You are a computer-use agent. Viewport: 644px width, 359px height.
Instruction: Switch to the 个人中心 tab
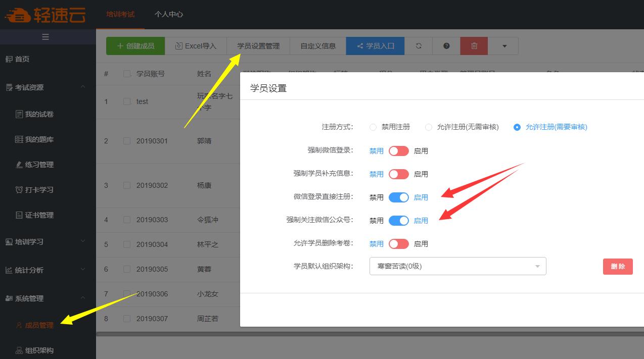(168, 15)
